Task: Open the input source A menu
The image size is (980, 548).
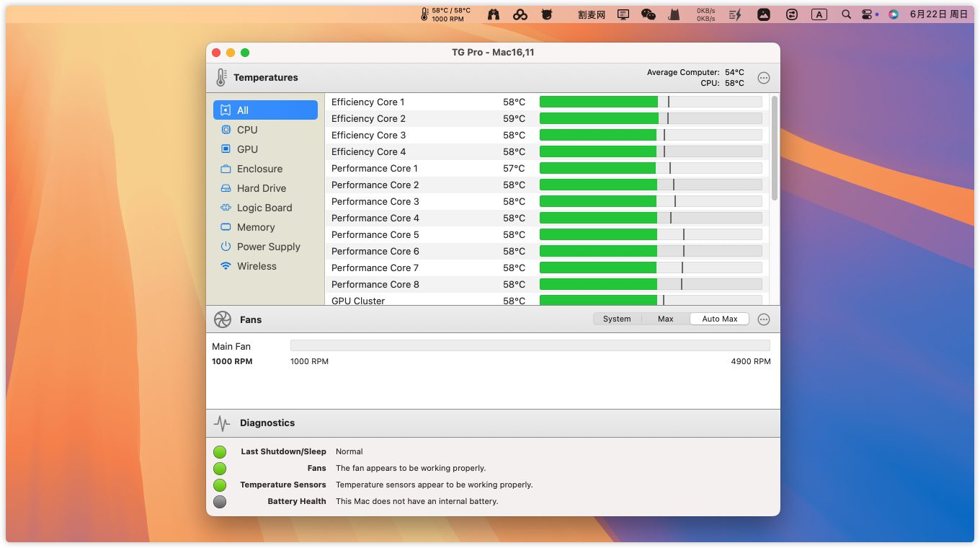Action: (x=819, y=14)
